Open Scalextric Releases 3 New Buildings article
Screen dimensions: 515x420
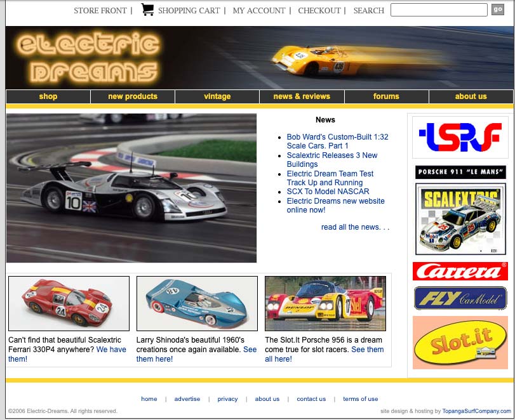[x=332, y=159]
